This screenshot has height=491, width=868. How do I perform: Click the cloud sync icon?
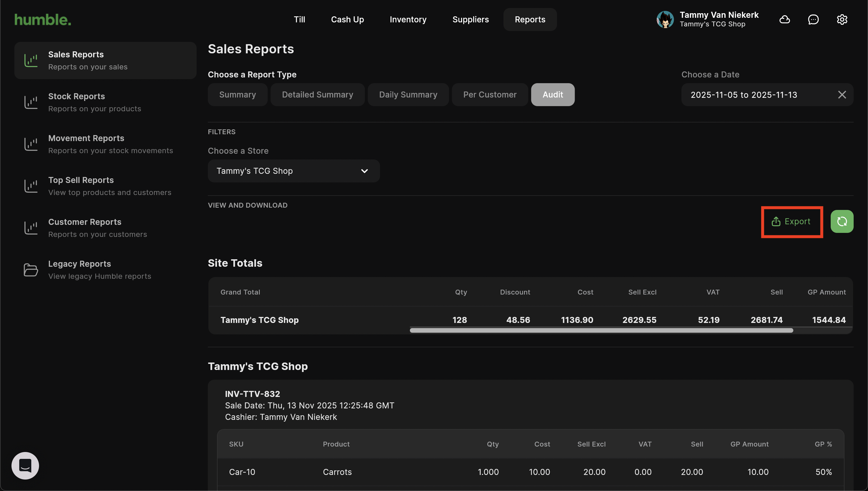point(785,20)
